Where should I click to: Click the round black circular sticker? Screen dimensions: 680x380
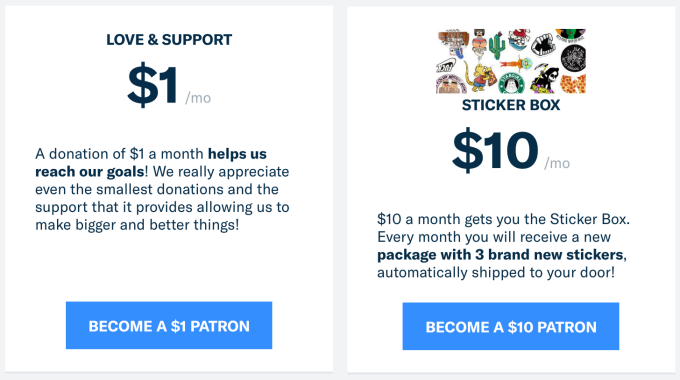click(573, 58)
